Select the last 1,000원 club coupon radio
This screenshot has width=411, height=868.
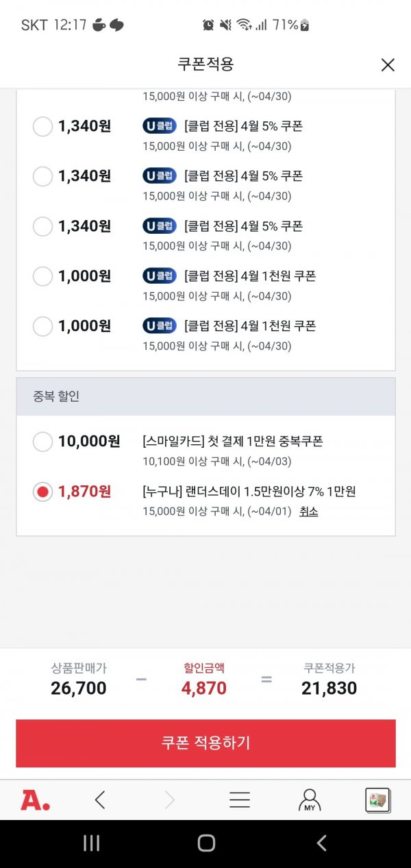[42, 326]
